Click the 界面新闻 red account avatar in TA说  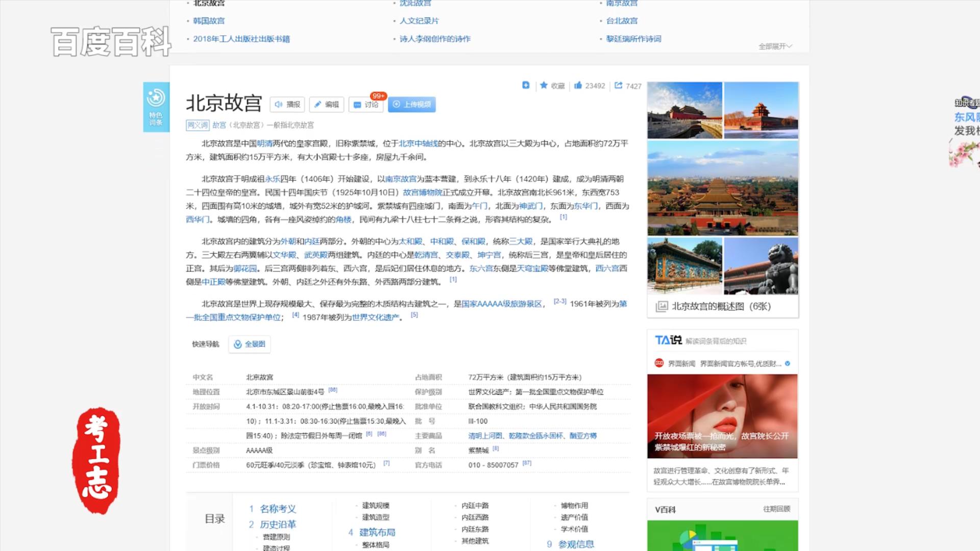pos(658,364)
